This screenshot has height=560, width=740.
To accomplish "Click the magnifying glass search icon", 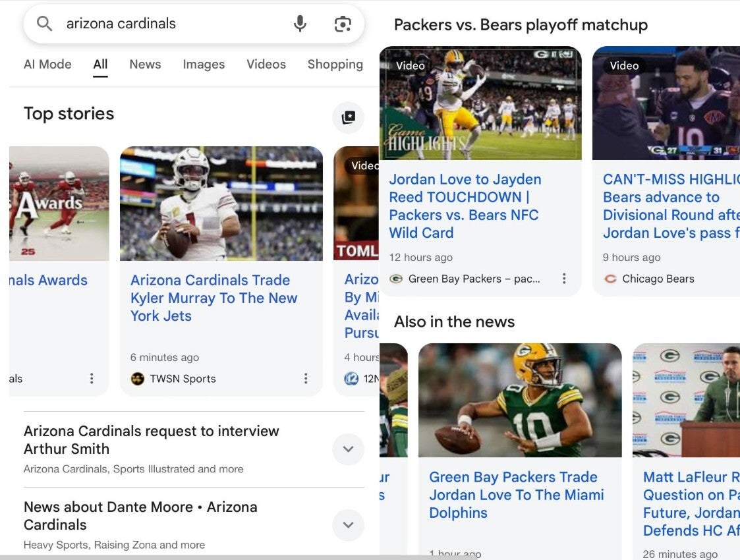I will click(43, 23).
